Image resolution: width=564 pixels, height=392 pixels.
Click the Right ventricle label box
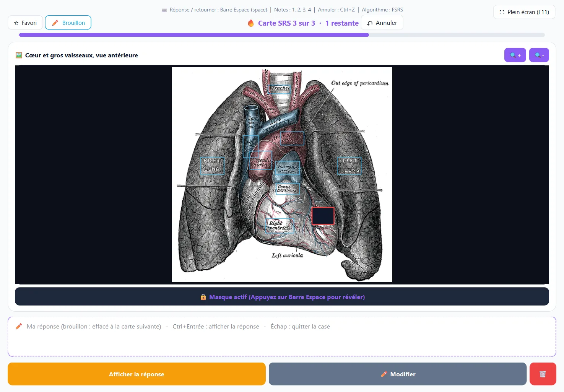pos(280,226)
